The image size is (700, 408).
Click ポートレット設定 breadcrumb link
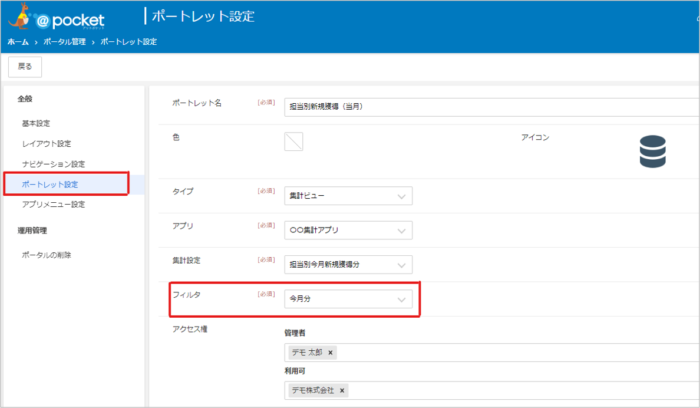[129, 42]
